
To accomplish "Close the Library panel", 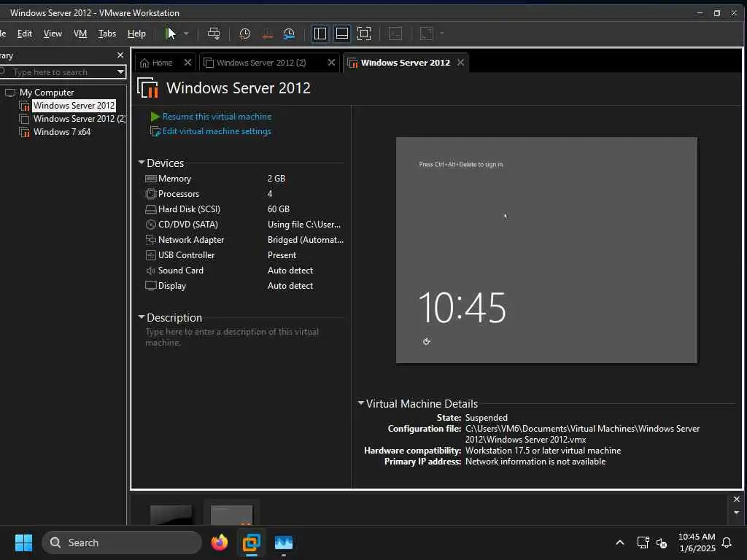I will coord(120,55).
